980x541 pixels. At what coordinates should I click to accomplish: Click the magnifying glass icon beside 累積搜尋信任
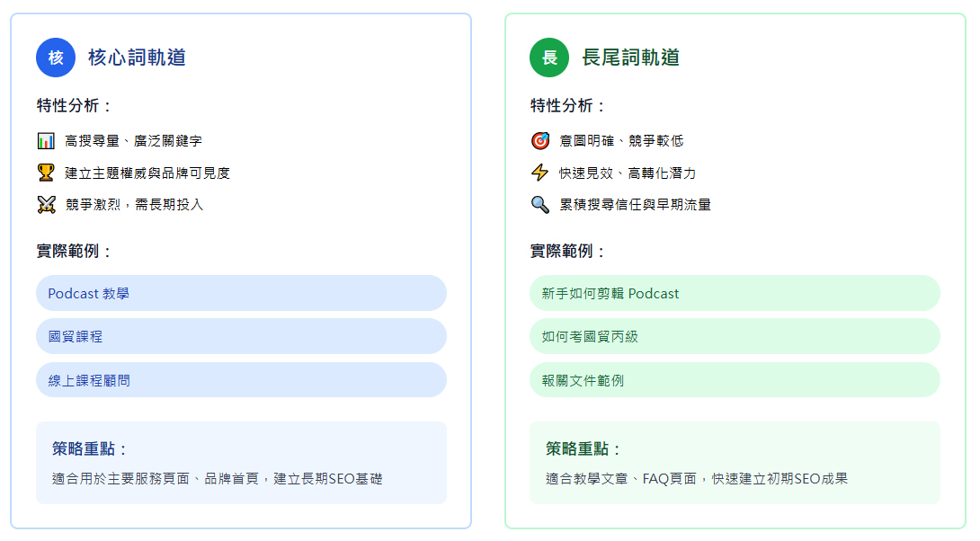coord(539,205)
